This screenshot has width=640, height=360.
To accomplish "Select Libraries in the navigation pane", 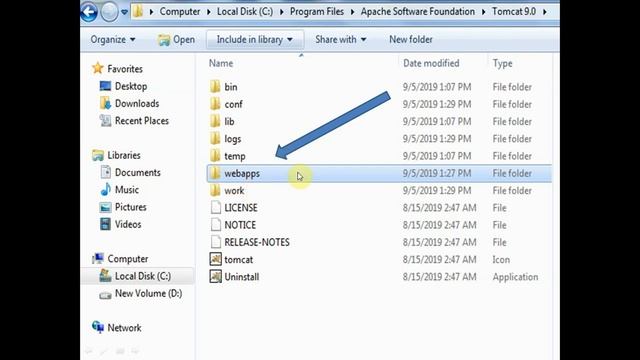I will point(124,156).
